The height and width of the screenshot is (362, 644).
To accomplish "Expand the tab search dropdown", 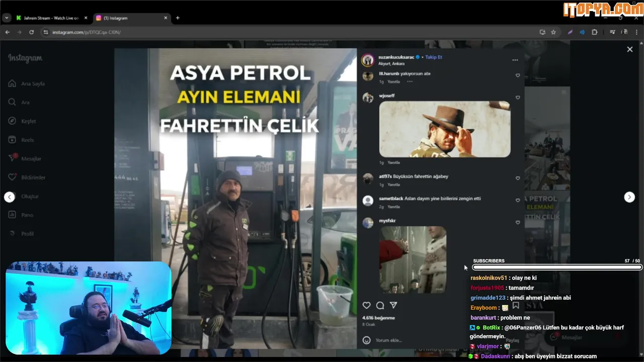I will pos(7,18).
